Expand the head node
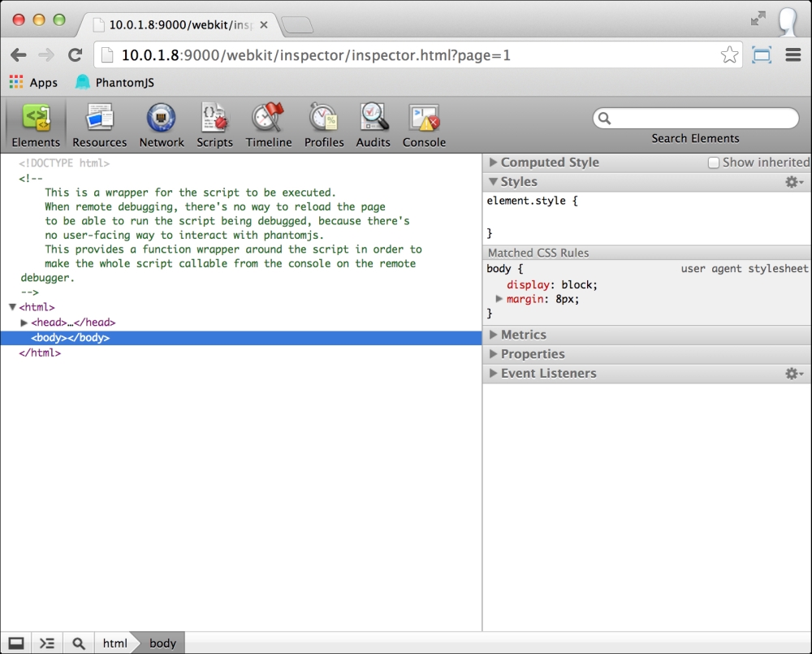Viewport: 812px width, 654px height. (x=24, y=323)
